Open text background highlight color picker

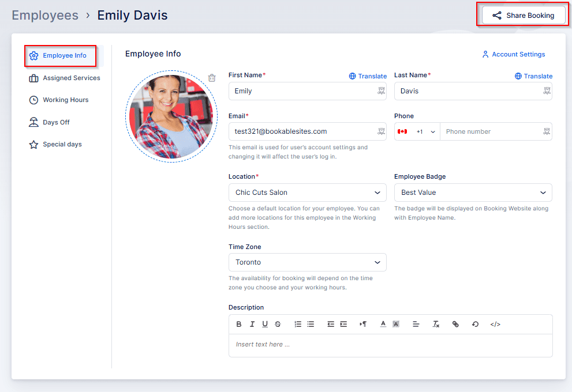396,324
